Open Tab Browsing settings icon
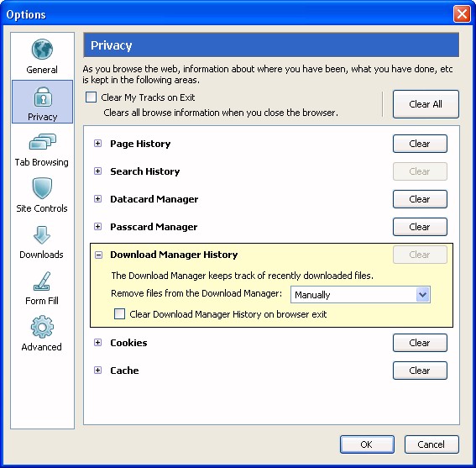 click(43, 142)
